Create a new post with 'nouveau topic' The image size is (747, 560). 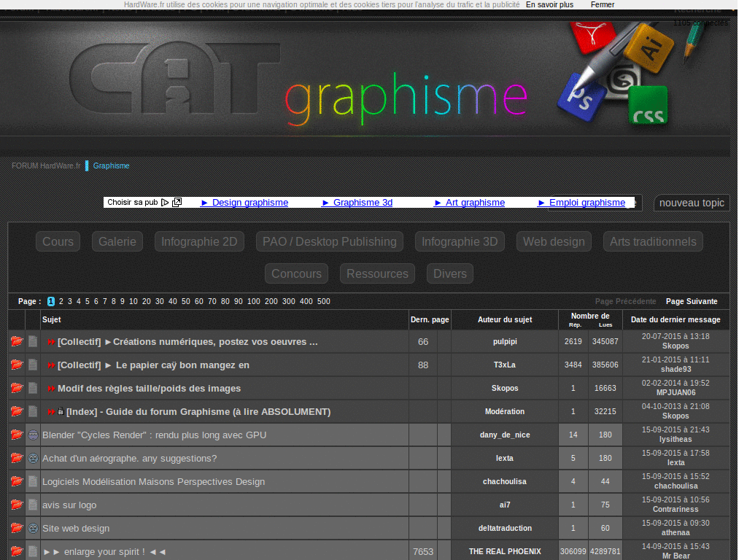click(x=692, y=203)
